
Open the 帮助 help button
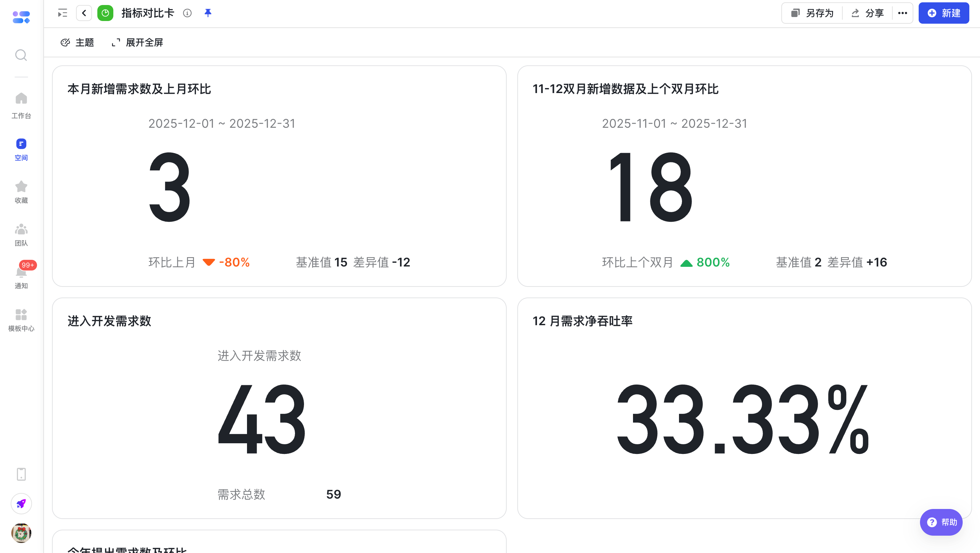click(x=941, y=522)
